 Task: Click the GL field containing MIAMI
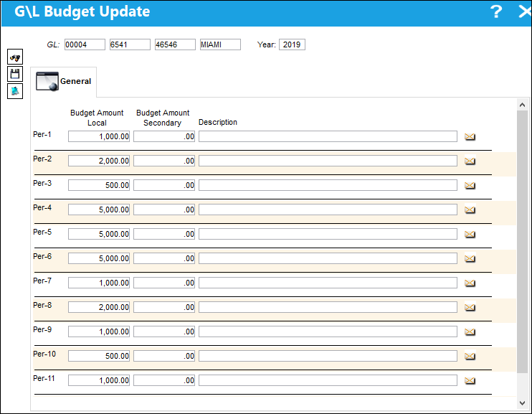coord(220,44)
